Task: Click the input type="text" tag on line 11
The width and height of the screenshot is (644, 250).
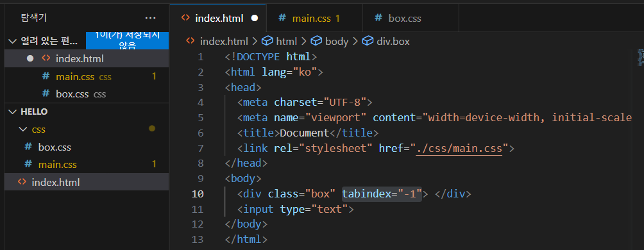Action: [x=295, y=210]
